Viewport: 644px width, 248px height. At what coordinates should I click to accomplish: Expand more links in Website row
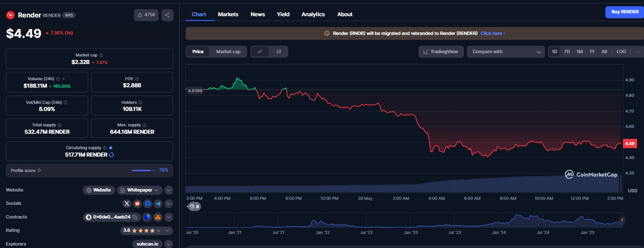[x=168, y=190]
